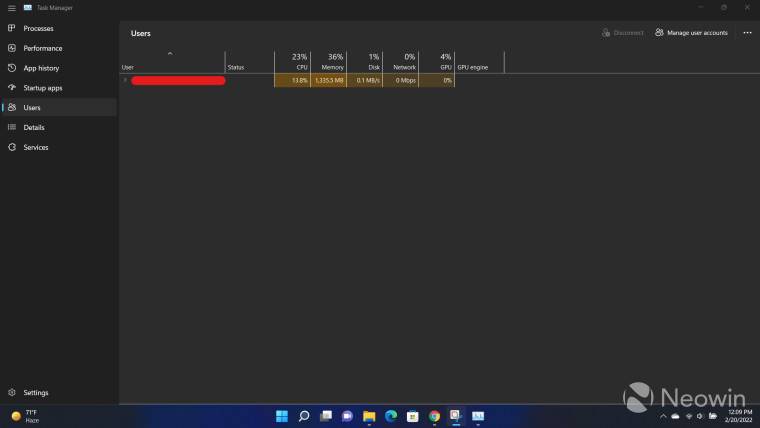
Task: Sort by the User column header
Action: pyautogui.click(x=170, y=62)
